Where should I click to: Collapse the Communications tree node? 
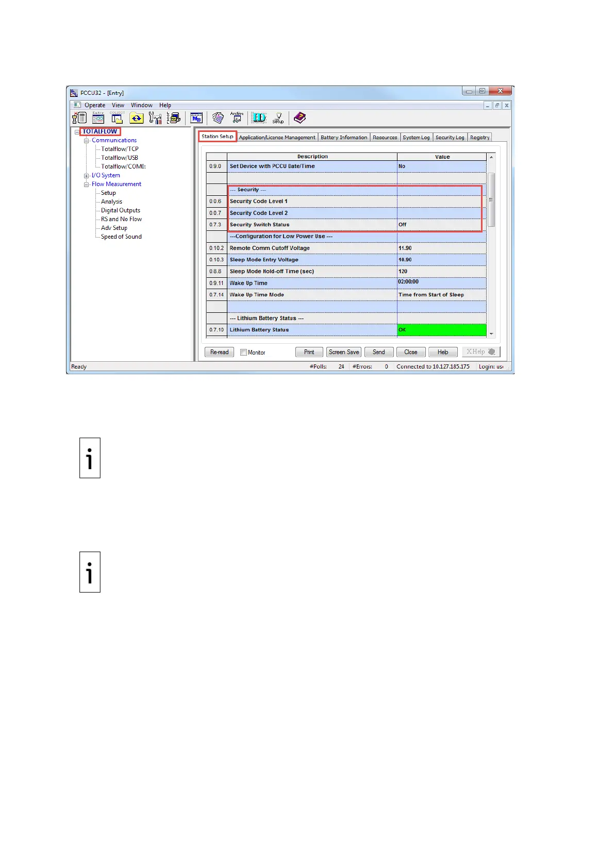(x=87, y=141)
